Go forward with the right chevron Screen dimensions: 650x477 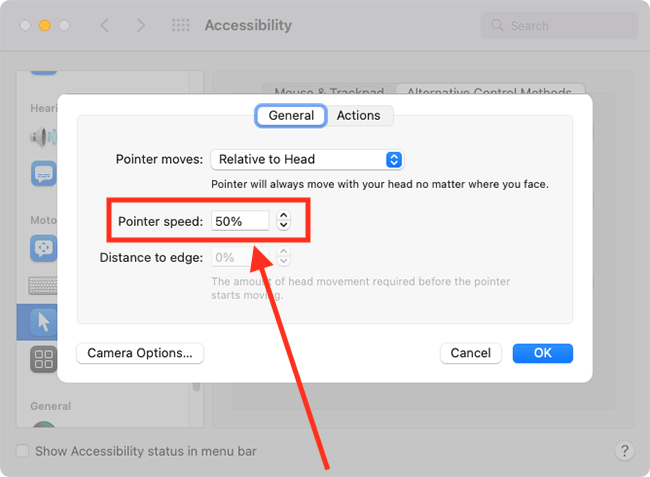(141, 25)
